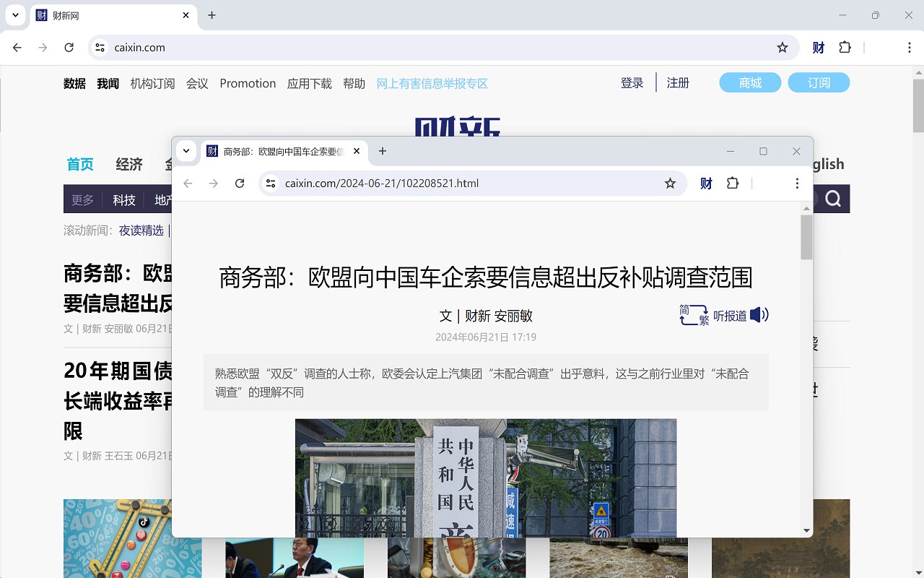Select 经济 navigation item
The image size is (924, 578).
129,164
